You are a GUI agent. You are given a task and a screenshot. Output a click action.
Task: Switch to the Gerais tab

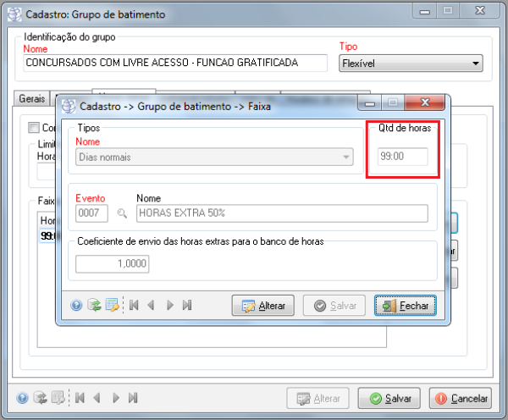tap(31, 98)
